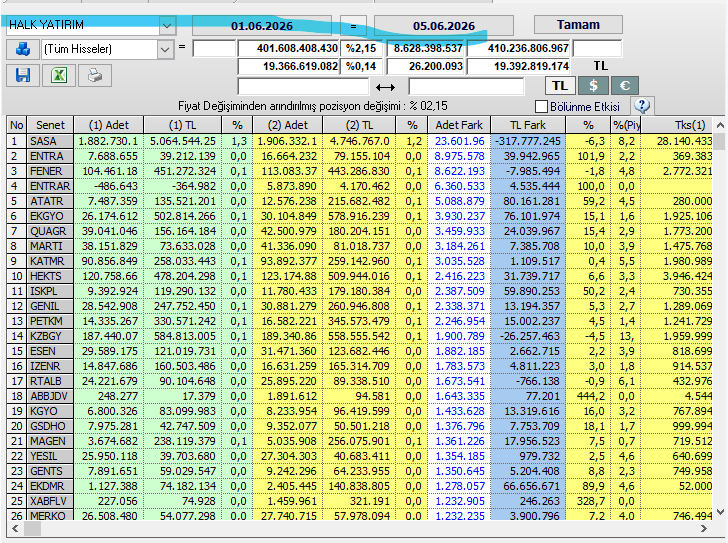Screen dimensions: 728x543
Task: Select the GENTS stock row
Action: (359, 471)
